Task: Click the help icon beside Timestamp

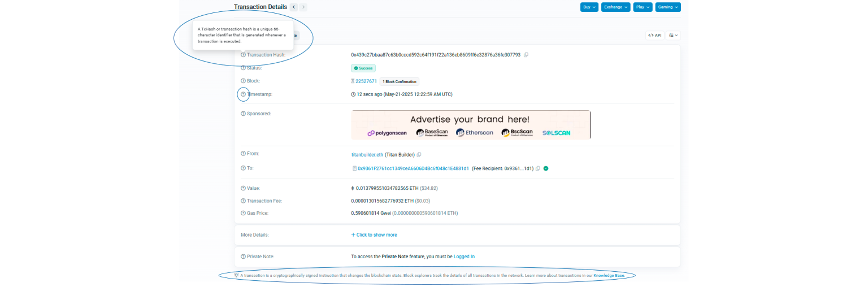Action: click(x=243, y=94)
